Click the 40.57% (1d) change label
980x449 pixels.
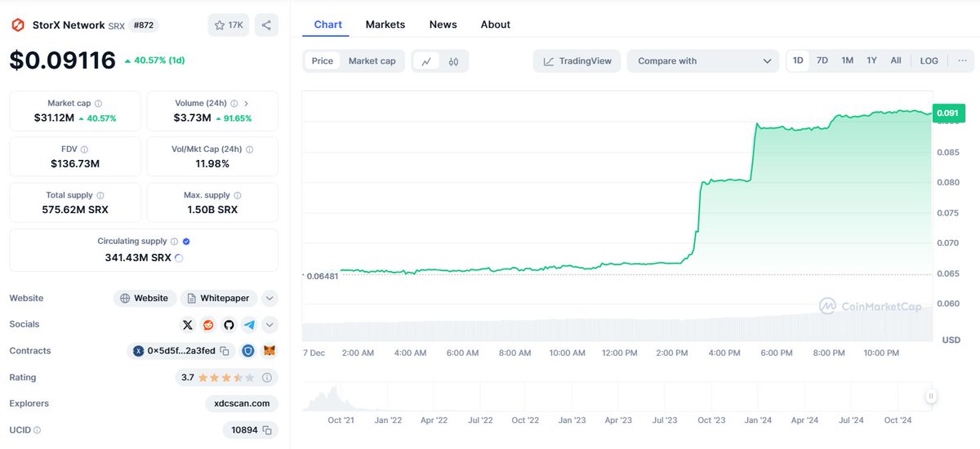155,60
